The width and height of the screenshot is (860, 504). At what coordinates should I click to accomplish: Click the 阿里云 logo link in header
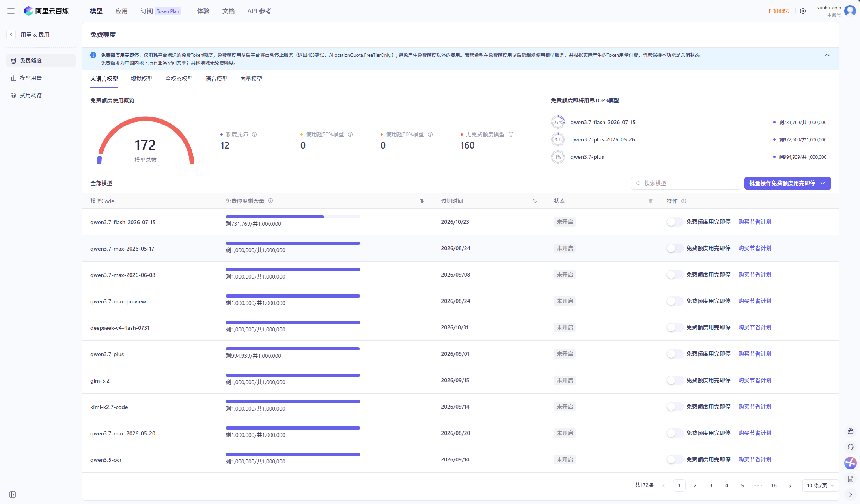[x=779, y=11]
